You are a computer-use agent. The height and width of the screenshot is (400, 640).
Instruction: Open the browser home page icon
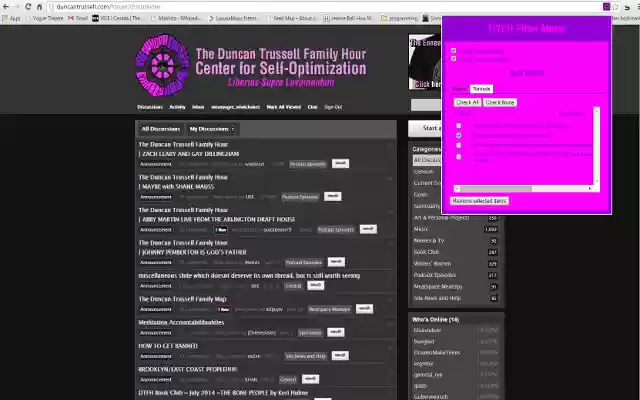pos(39,7)
